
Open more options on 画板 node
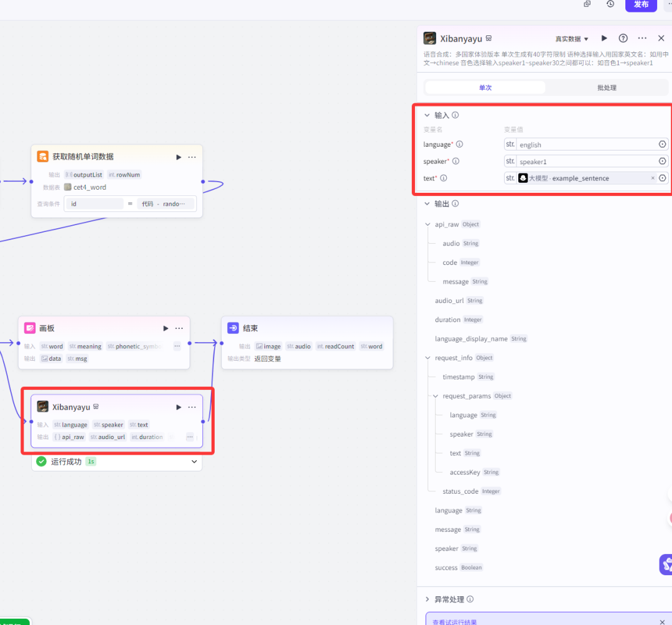click(179, 328)
